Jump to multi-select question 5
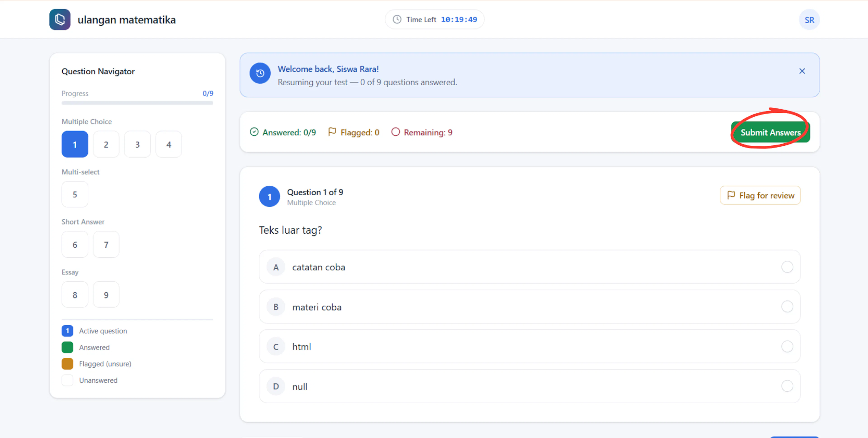868x438 pixels. [x=75, y=194]
